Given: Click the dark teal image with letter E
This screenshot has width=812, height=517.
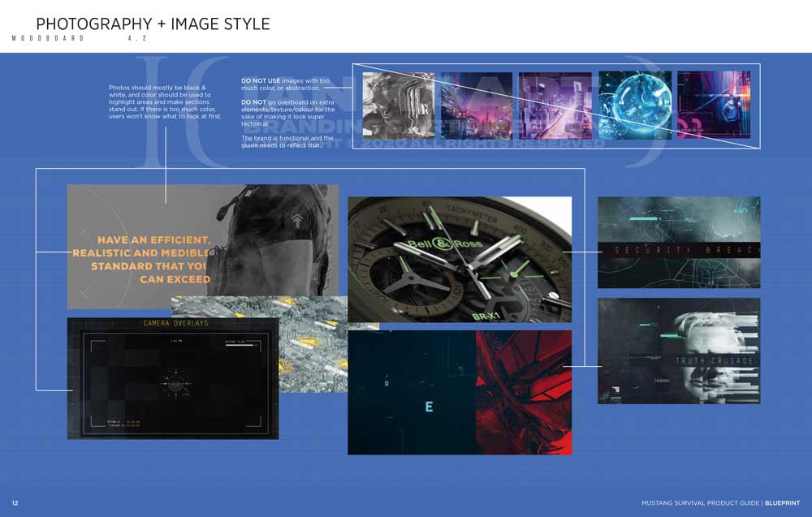Looking at the screenshot, I should click(411, 392).
